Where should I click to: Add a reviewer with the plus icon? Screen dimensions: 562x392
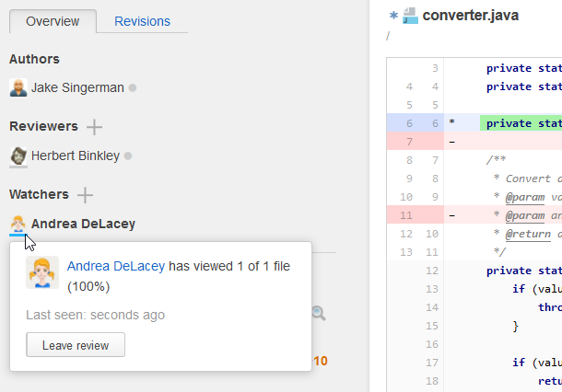(x=94, y=127)
